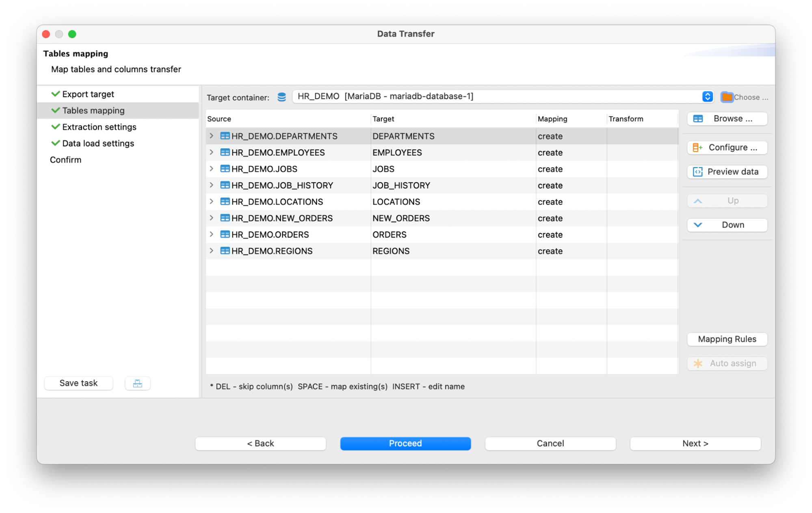The height and width of the screenshot is (513, 812).
Task: Click 'create' mapping in the LOCATIONS row
Action: pos(550,202)
